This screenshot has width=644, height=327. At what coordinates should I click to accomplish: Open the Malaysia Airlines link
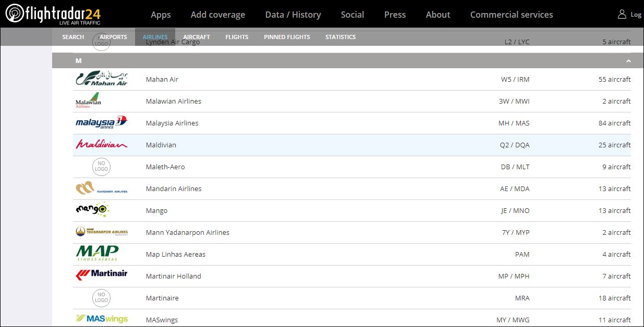(x=172, y=123)
